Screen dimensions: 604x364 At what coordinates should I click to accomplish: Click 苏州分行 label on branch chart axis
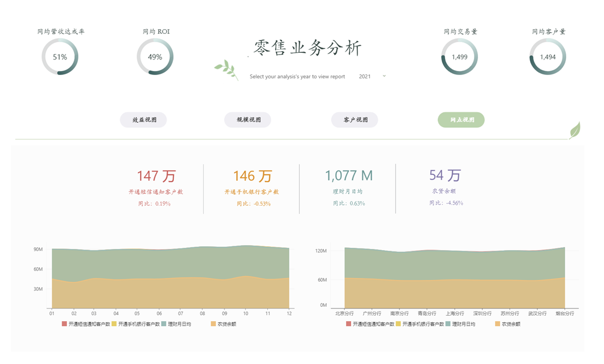(510, 313)
